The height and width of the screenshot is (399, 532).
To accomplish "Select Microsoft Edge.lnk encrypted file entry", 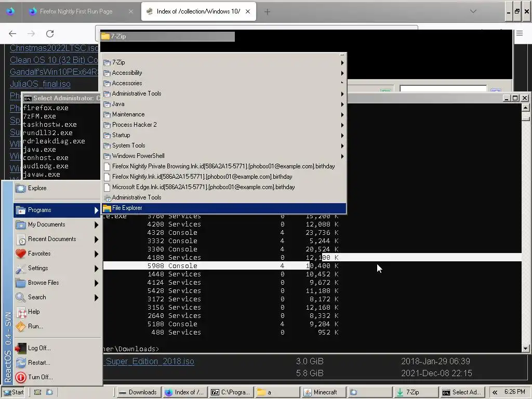I will 224,187.
